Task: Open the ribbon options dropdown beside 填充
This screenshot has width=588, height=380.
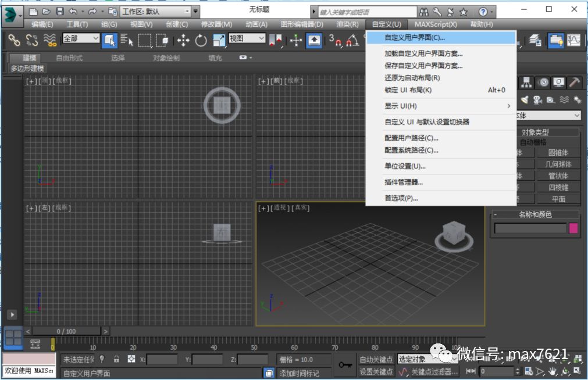Action: click(x=245, y=58)
